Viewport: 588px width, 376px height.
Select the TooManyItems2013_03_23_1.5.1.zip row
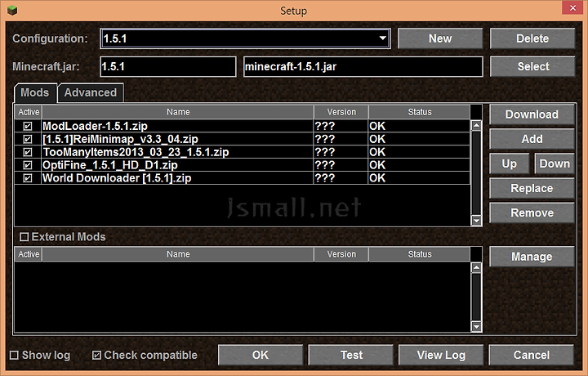pyautogui.click(x=243, y=152)
